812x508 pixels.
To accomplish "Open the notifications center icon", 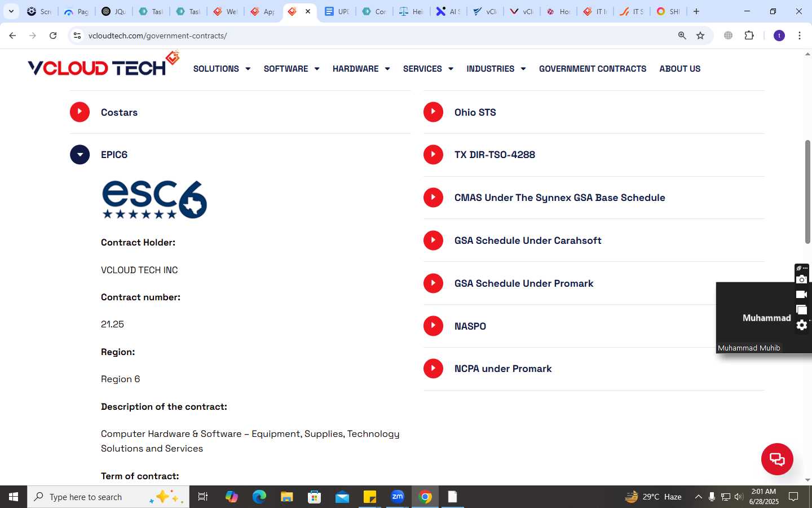I will point(793,497).
